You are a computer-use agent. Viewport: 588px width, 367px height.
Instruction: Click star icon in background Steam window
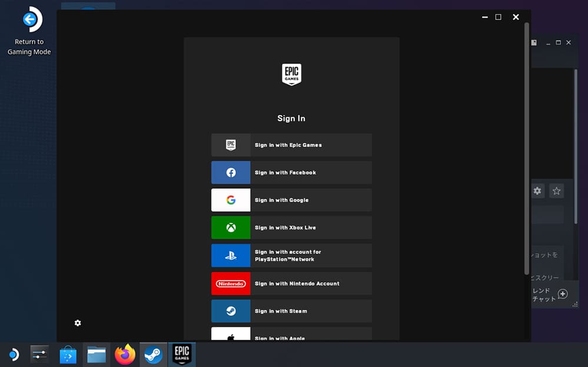pyautogui.click(x=556, y=191)
